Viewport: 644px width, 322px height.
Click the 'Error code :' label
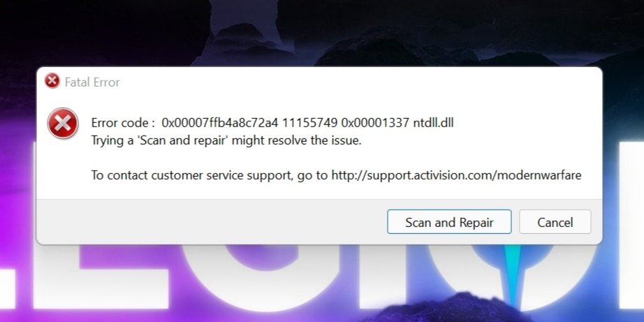pyautogui.click(x=123, y=122)
